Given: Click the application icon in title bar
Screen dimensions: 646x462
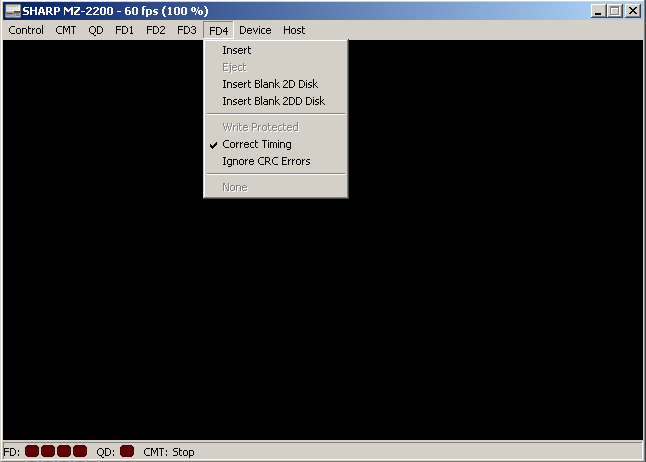Looking at the screenshot, I should [12, 11].
